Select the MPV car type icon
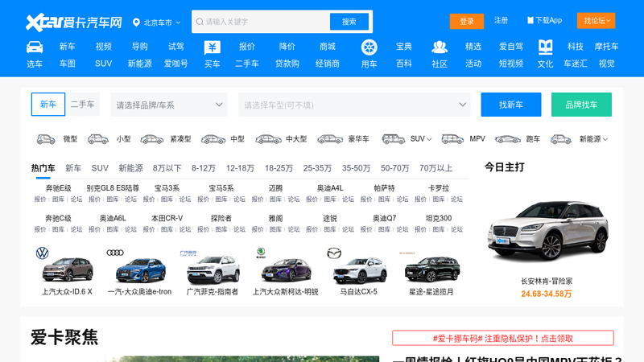Screen dimensions: 644x362 [452, 139]
